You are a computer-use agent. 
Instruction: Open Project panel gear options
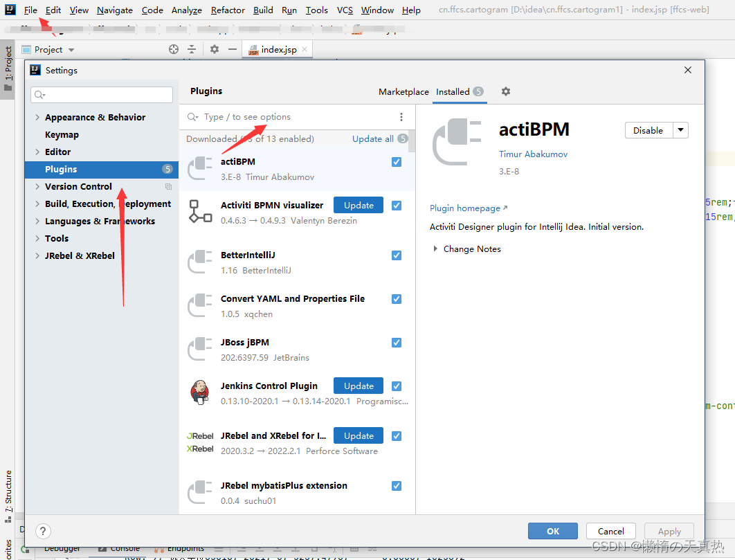click(x=215, y=49)
